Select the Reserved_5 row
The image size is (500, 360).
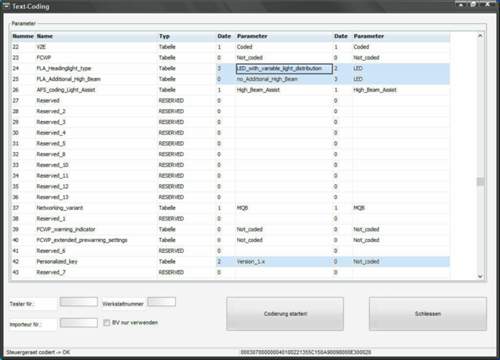tap(231, 143)
